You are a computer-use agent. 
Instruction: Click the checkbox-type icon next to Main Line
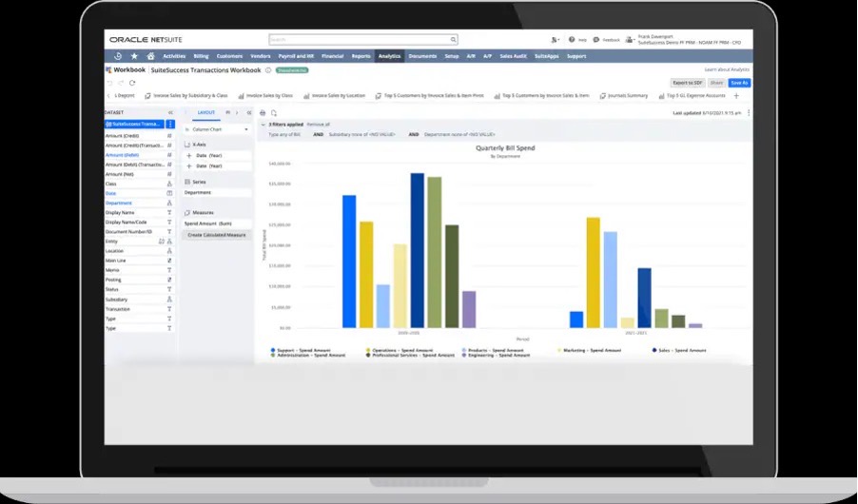click(x=169, y=261)
